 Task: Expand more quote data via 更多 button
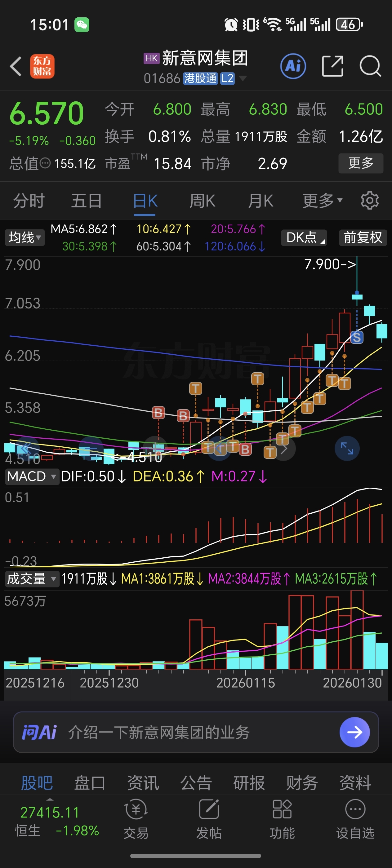pos(361,163)
